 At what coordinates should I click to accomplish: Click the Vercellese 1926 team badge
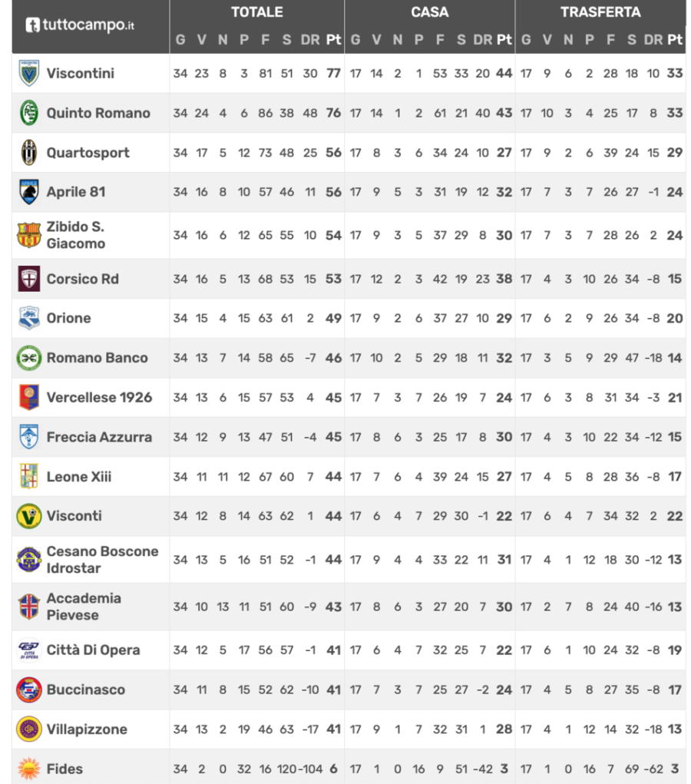coord(29,397)
